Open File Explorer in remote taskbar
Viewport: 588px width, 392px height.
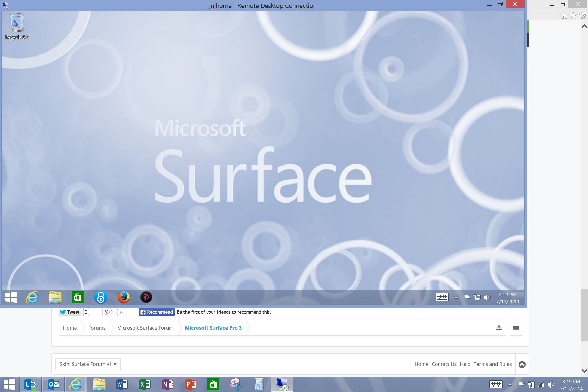55,297
